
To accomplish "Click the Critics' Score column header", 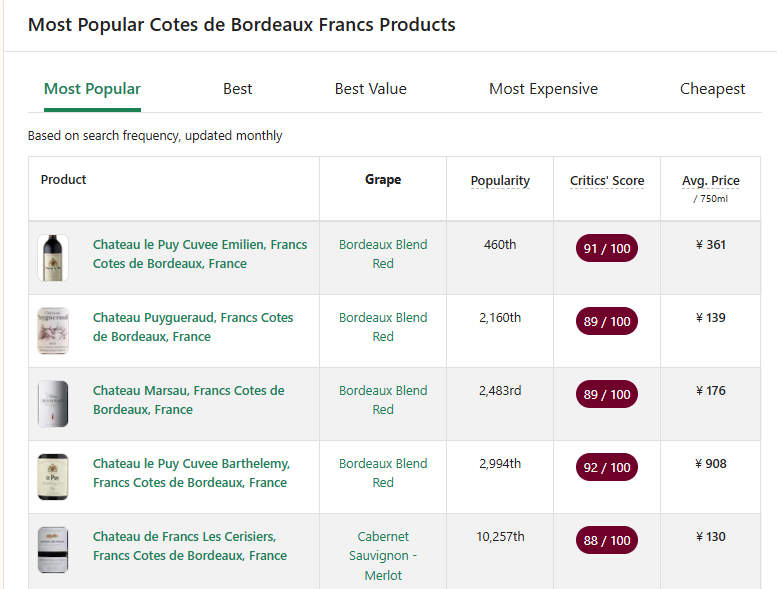I will (x=607, y=181).
